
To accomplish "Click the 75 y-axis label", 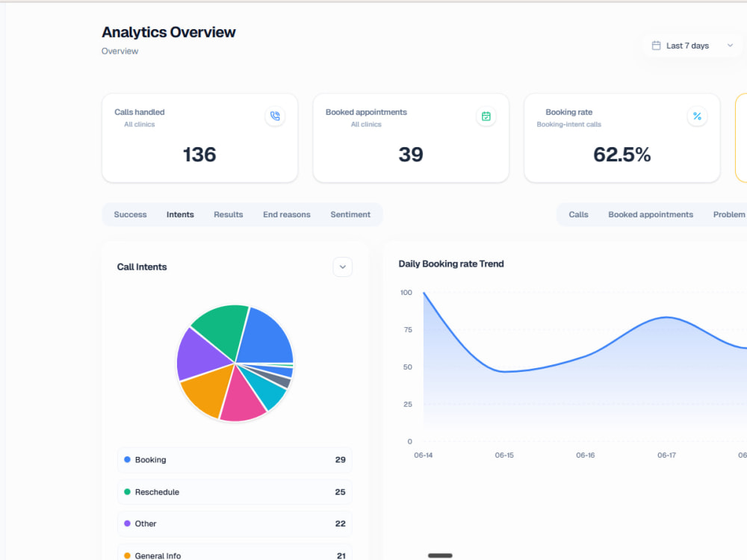I will point(408,329).
